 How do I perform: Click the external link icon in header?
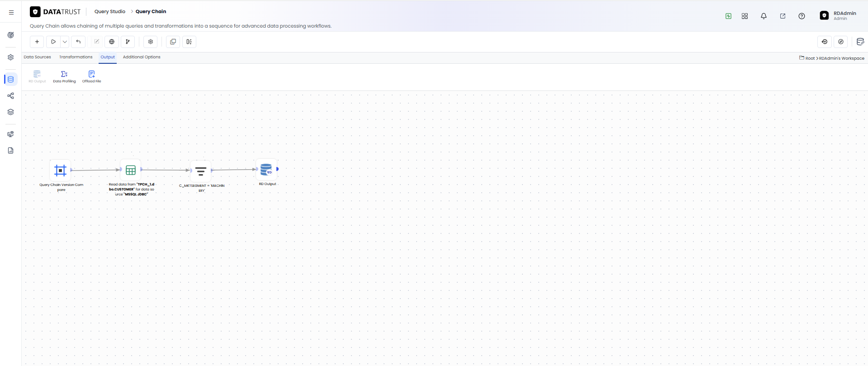[783, 16]
